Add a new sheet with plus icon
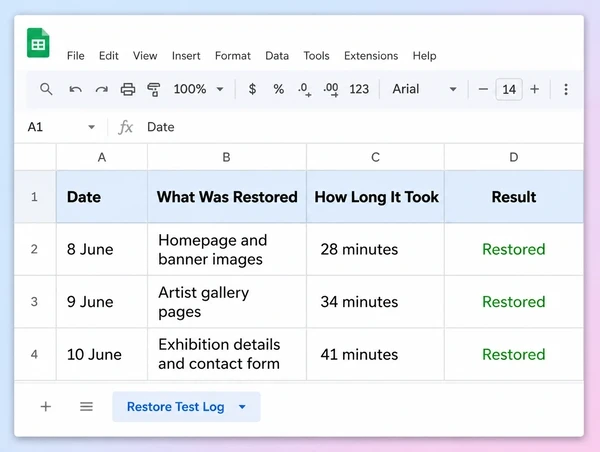The image size is (600, 452). click(x=46, y=406)
